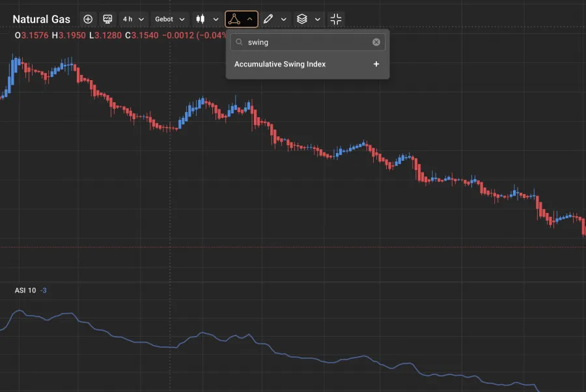Collapse the indicators panel with the up chevron
Screen dimensions: 586x392
click(x=250, y=19)
